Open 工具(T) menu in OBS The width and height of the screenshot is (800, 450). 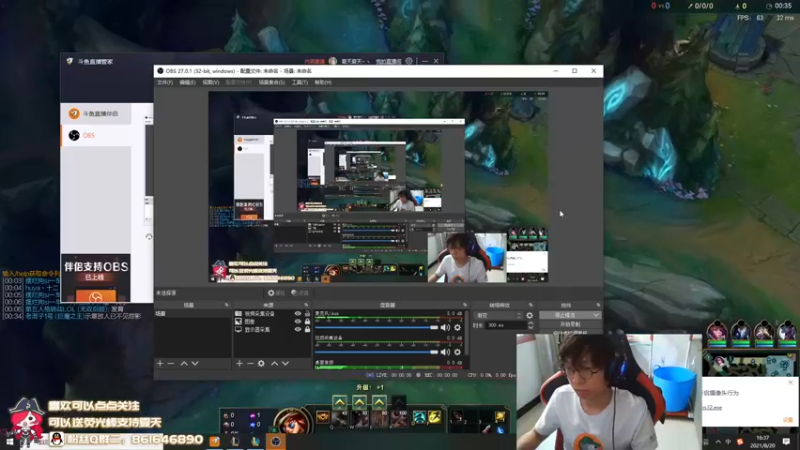click(299, 82)
